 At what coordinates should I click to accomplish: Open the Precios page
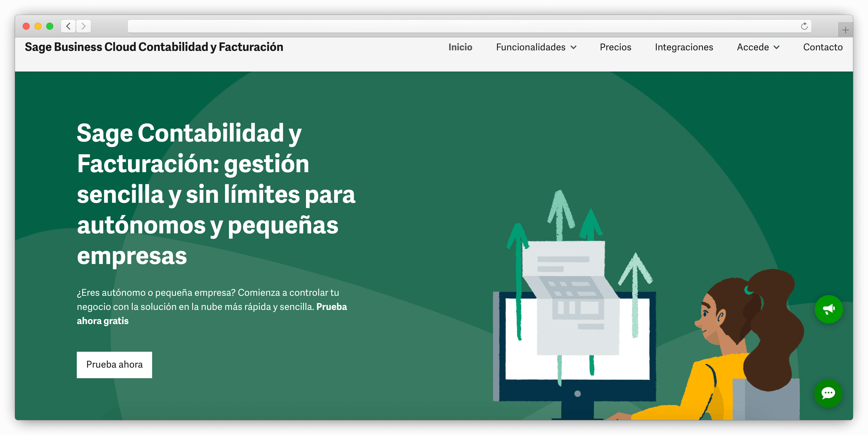(x=615, y=47)
